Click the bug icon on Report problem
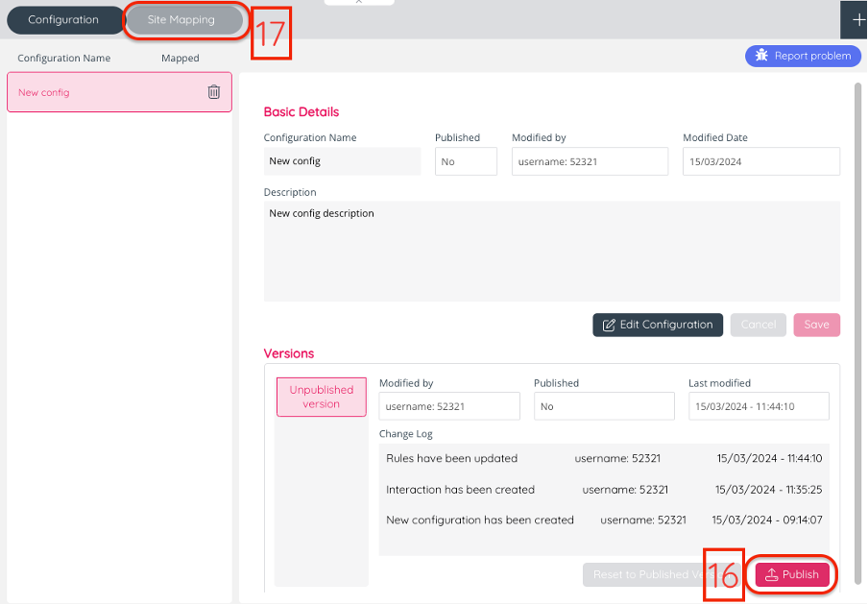 [761, 56]
